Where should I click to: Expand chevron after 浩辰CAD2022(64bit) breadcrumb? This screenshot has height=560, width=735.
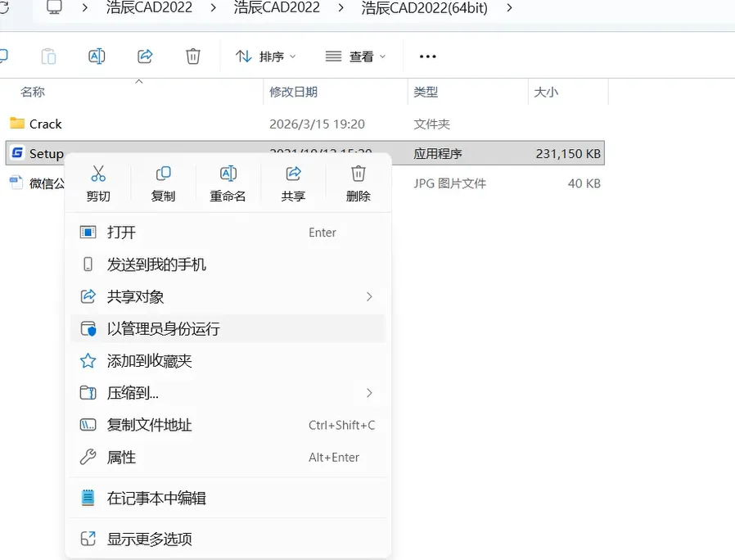tap(509, 7)
